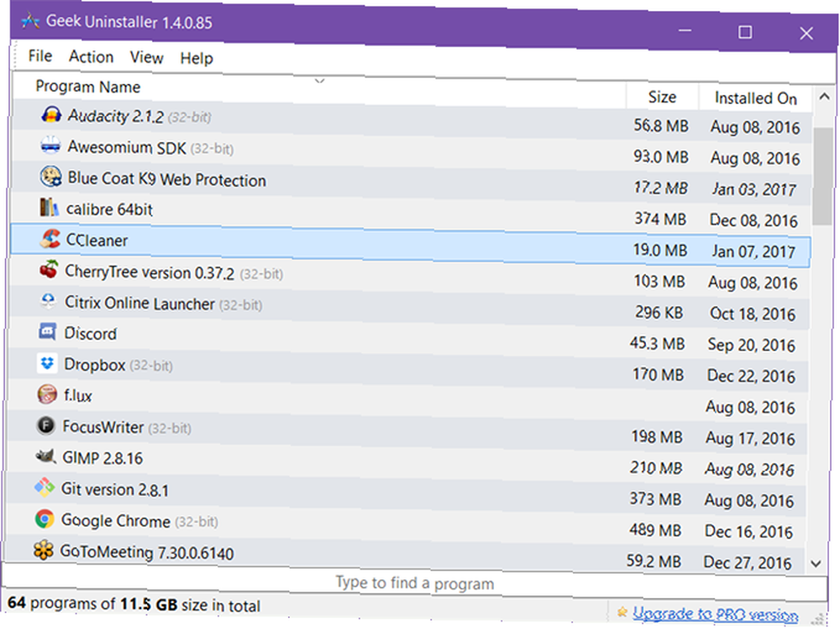
Task: Click the 489 MB size cell
Action: [656, 530]
